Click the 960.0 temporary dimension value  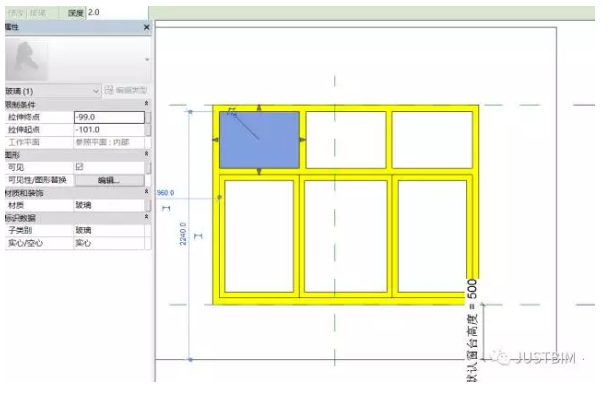(x=165, y=193)
